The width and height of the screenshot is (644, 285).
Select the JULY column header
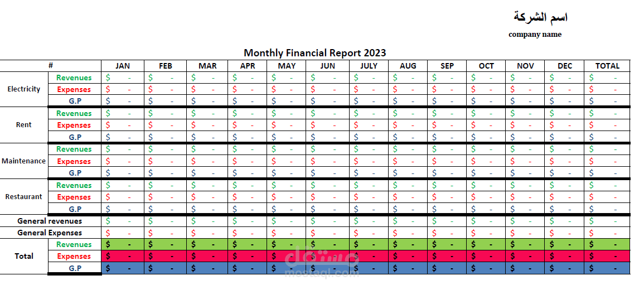tap(369, 66)
